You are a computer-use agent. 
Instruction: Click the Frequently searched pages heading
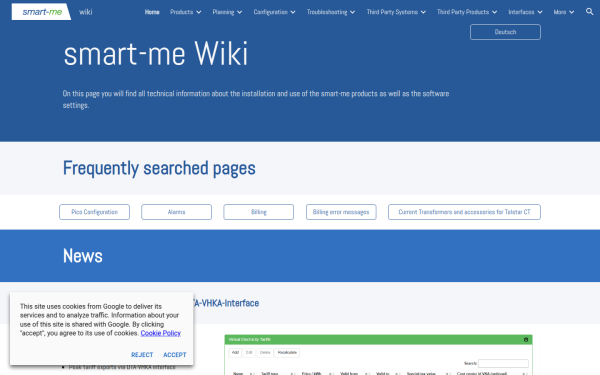pos(159,168)
